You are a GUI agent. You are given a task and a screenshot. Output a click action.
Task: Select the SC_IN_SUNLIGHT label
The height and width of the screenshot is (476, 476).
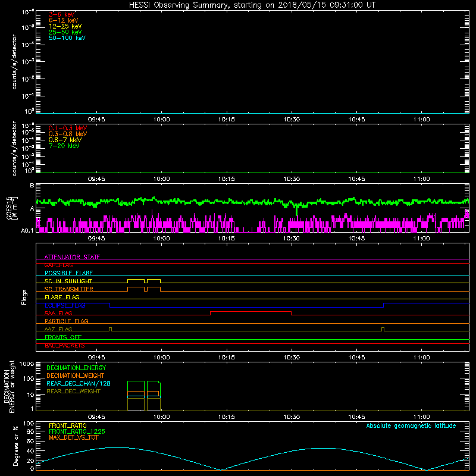click(x=68, y=281)
